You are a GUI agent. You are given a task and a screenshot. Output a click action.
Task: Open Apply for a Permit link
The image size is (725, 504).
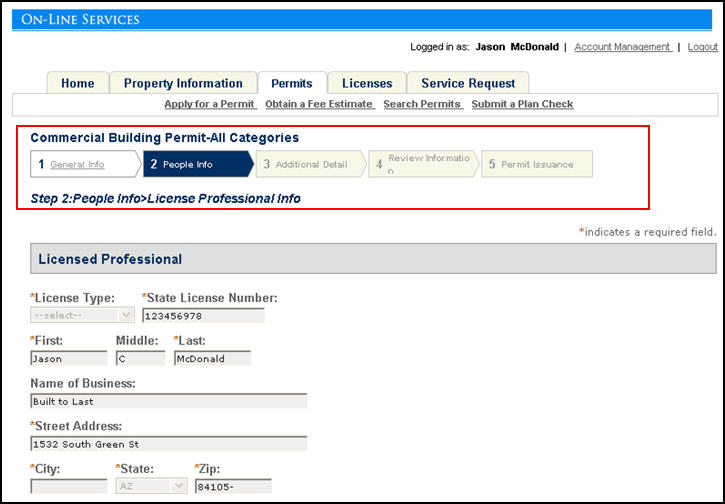210,104
